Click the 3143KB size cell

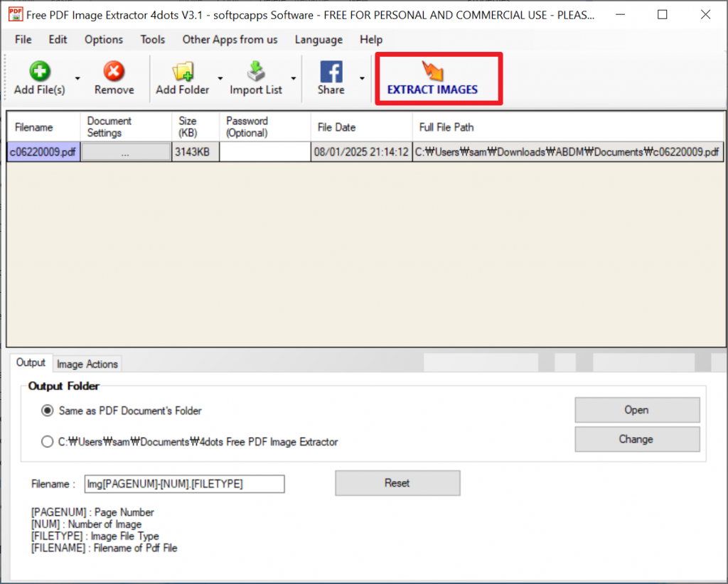click(196, 152)
